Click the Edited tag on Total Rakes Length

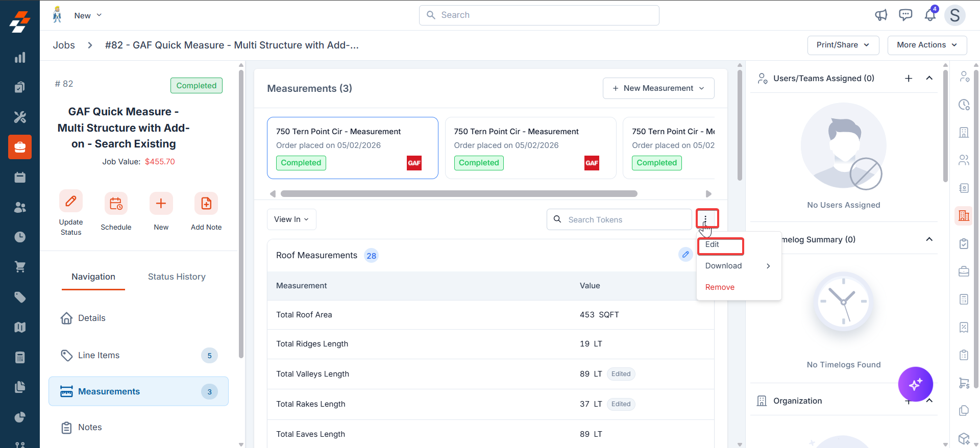click(621, 404)
